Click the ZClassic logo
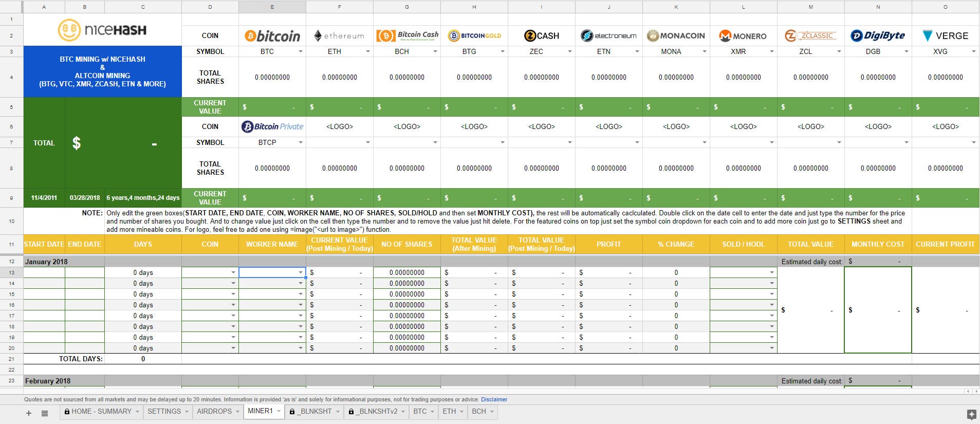The image size is (980, 424). 811,36
